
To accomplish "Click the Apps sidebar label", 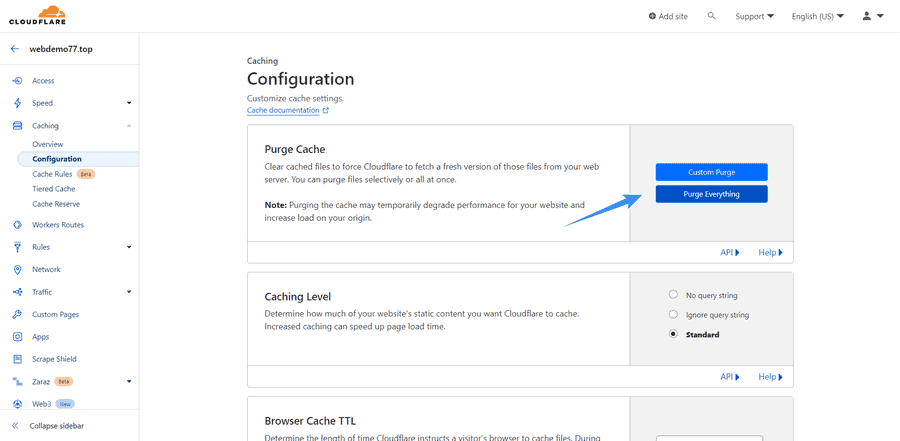I will [x=41, y=337].
